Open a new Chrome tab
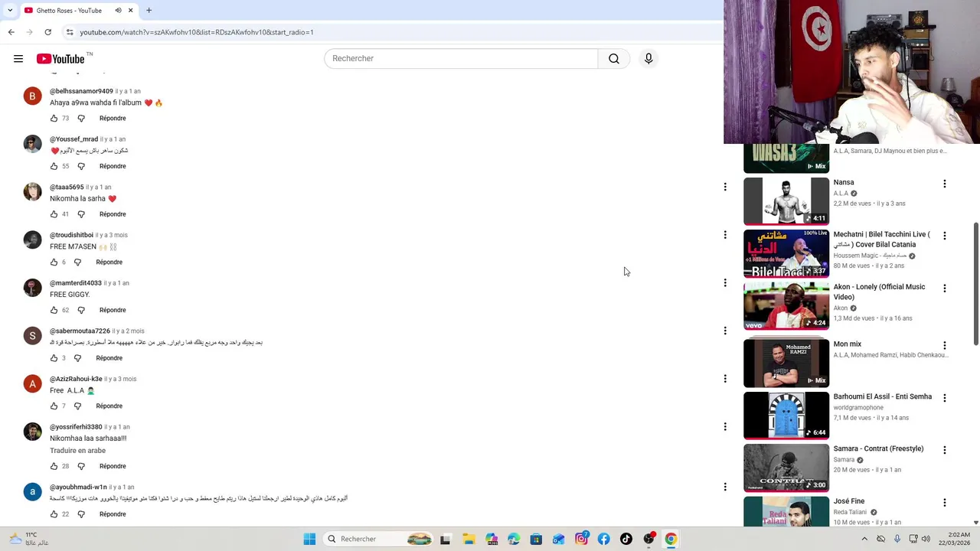Viewport: 980px width, 551px height. (x=149, y=11)
